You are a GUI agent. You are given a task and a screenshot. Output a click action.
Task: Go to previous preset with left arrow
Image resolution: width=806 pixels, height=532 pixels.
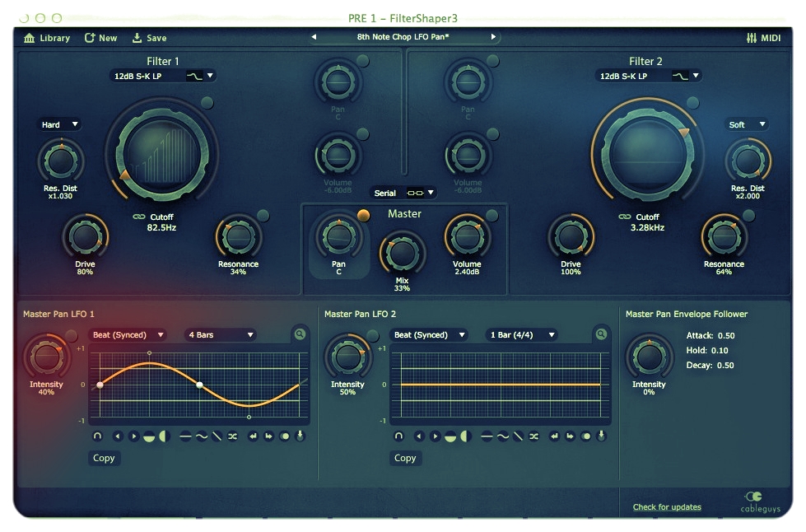tap(314, 37)
